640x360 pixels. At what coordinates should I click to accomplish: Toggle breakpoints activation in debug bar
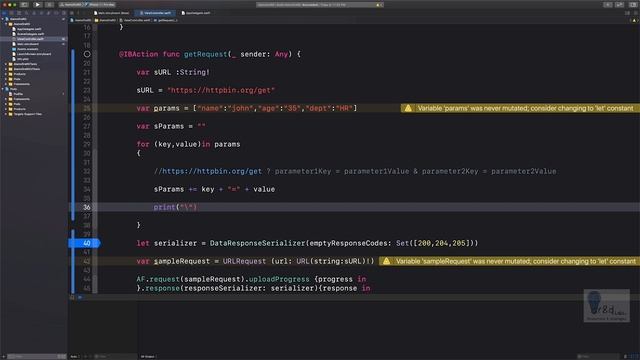80,297
